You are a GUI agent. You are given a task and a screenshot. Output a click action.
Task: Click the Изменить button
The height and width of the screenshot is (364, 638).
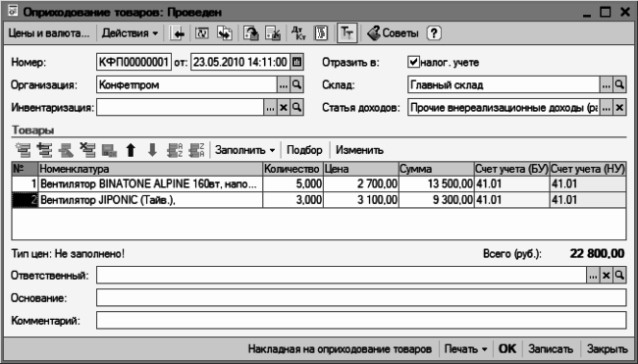(359, 150)
